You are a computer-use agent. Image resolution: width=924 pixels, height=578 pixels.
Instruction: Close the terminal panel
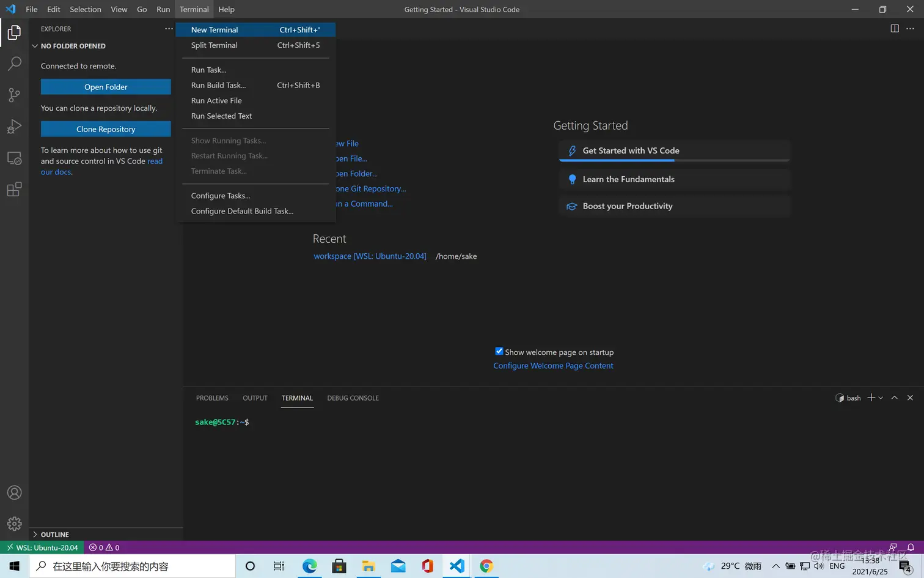point(910,398)
